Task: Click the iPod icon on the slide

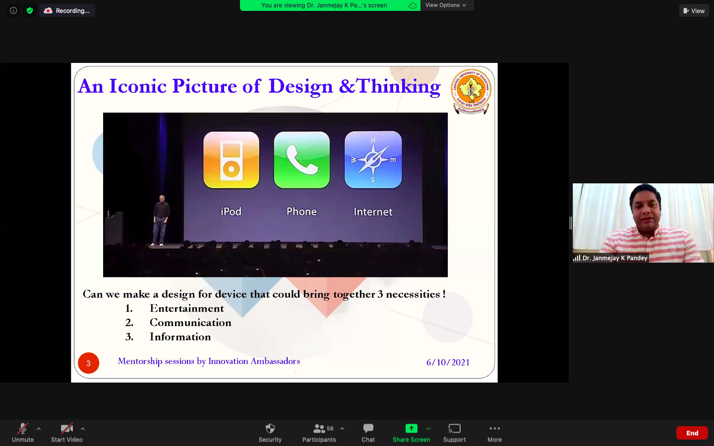Action: [x=231, y=160]
